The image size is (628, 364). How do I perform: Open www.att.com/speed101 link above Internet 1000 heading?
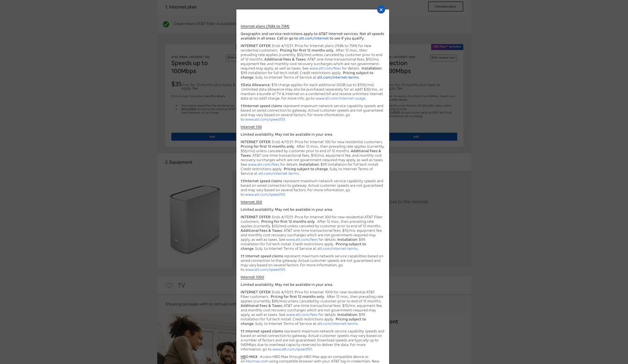click(x=265, y=269)
